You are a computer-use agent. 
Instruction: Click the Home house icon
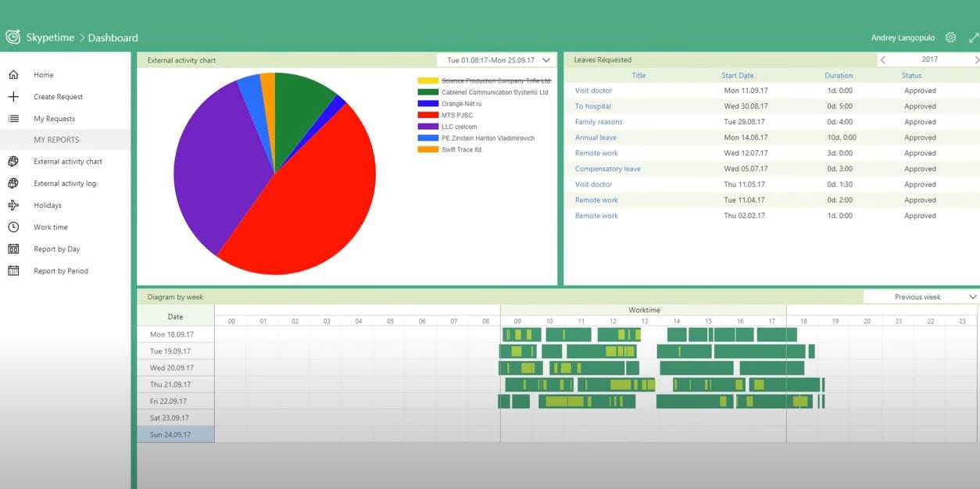(x=13, y=75)
